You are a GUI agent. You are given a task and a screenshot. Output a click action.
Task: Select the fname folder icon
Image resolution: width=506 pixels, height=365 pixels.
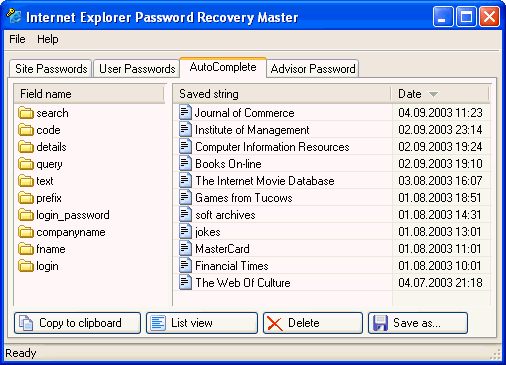click(26, 249)
